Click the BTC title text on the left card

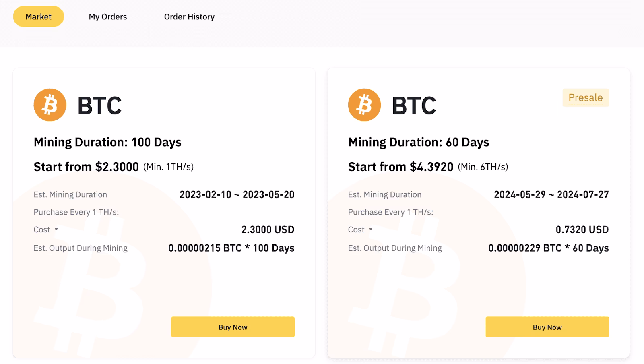click(x=99, y=105)
